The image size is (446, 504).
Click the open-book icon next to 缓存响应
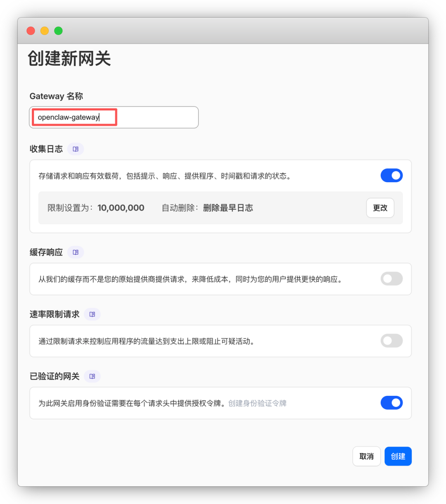coord(76,252)
